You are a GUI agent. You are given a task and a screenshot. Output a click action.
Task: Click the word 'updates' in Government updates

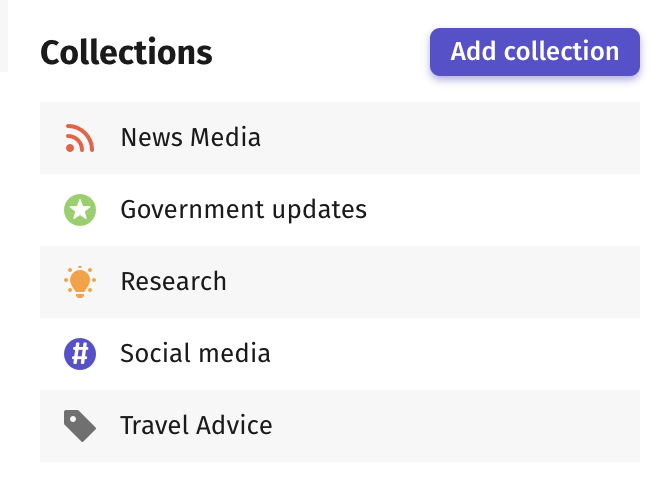(x=320, y=211)
